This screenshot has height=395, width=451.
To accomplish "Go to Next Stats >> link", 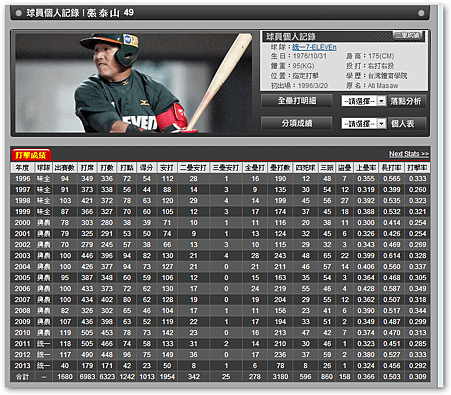I will [409, 154].
